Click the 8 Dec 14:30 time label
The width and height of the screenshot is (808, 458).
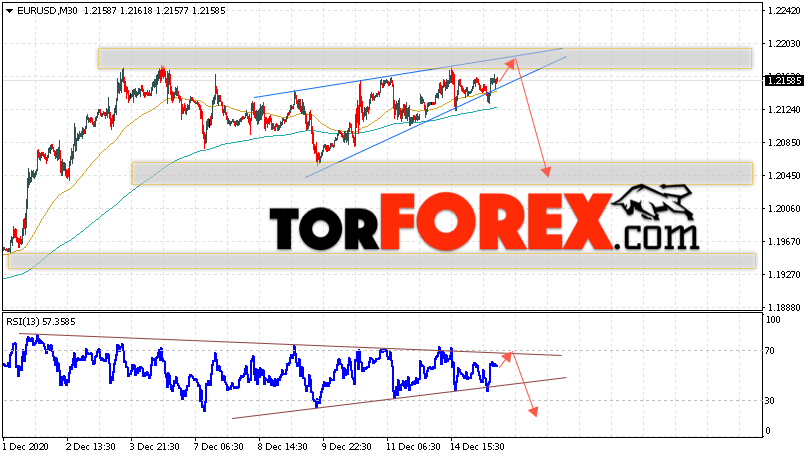coord(282,447)
